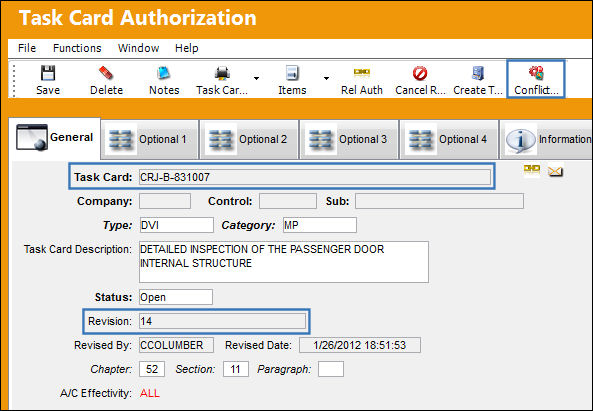The width and height of the screenshot is (593, 411).
Task: Click the Delete eraser icon
Action: click(x=106, y=73)
